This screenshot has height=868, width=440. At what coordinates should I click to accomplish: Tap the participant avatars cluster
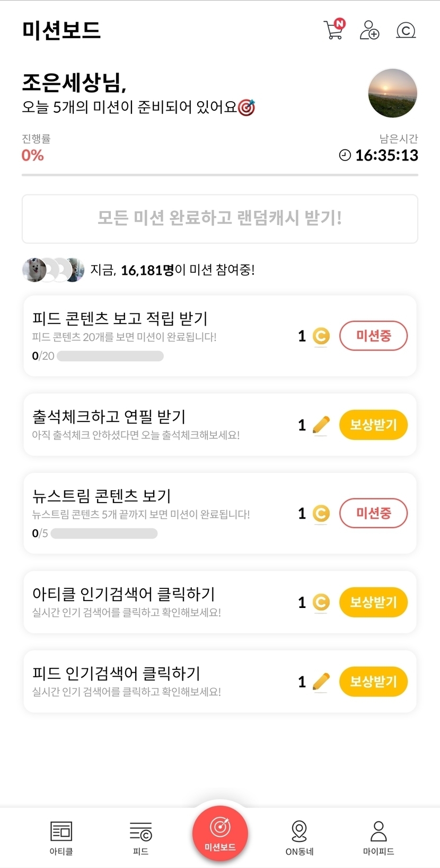[x=53, y=270]
